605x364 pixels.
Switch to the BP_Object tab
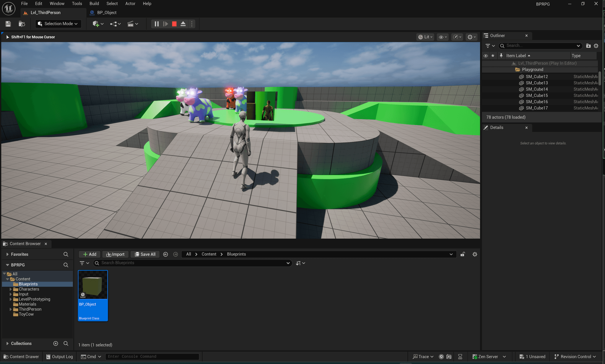click(106, 13)
